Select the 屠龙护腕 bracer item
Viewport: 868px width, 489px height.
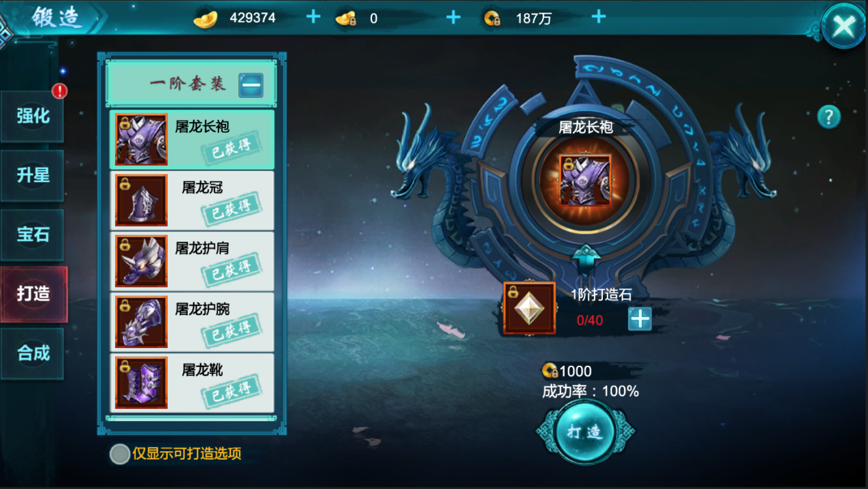click(192, 321)
